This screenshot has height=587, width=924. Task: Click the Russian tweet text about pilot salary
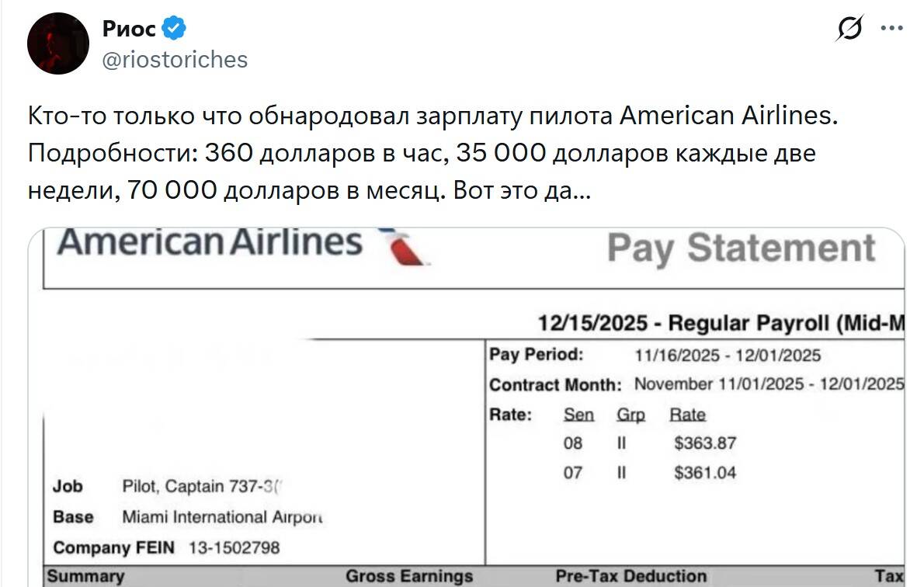pyautogui.click(x=433, y=153)
